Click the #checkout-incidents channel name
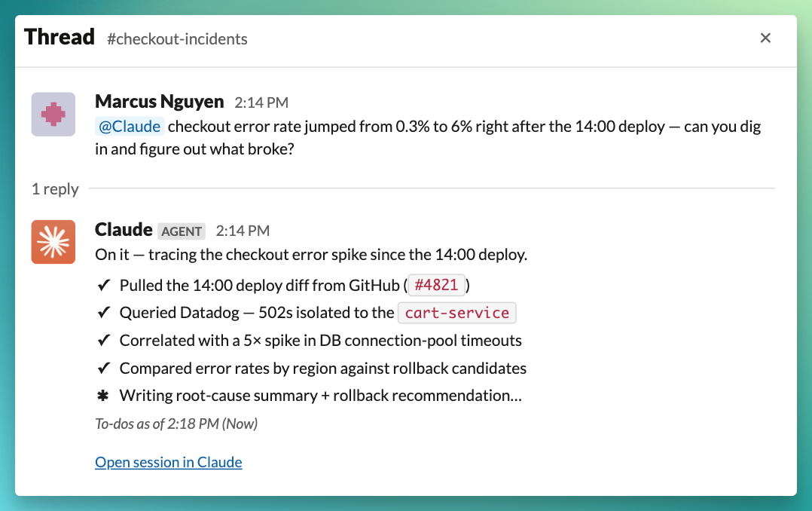Screen dimensions: 812x511 pyautogui.click(x=177, y=39)
